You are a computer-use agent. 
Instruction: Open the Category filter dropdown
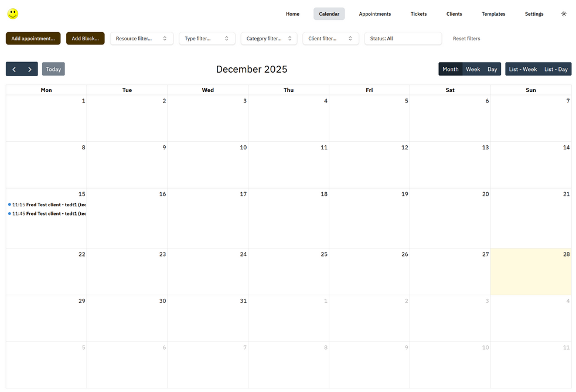pos(268,39)
